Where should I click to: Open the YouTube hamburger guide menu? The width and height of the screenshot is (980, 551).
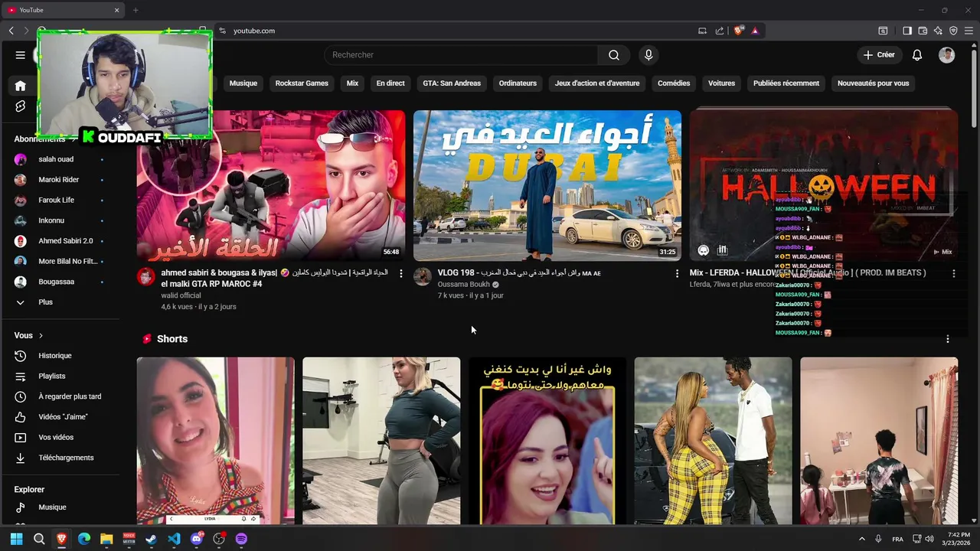tap(21, 55)
